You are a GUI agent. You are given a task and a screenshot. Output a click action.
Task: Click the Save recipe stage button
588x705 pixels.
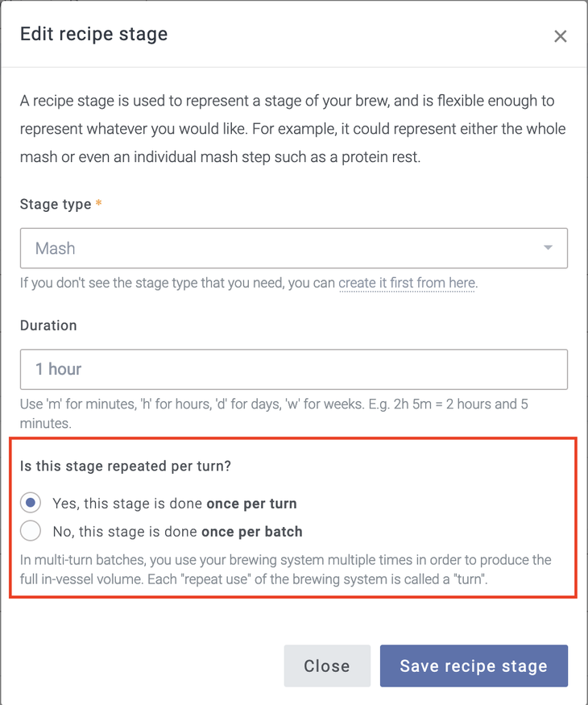tap(474, 666)
